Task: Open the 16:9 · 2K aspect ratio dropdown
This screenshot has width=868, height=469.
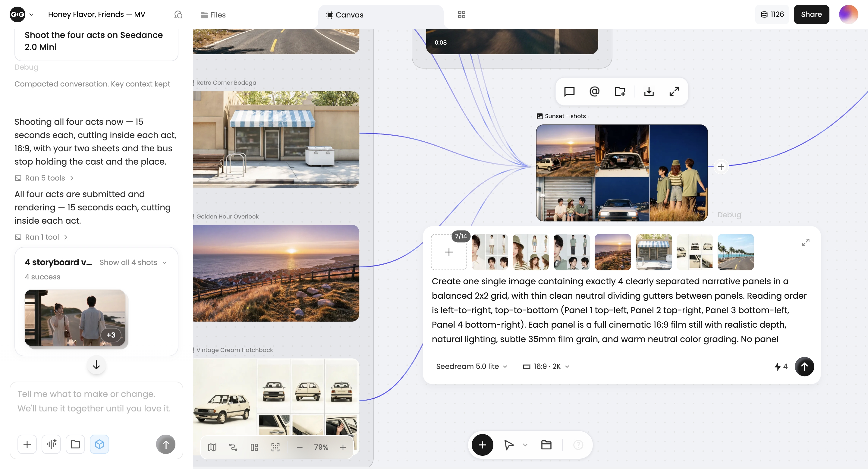Action: 546,366
